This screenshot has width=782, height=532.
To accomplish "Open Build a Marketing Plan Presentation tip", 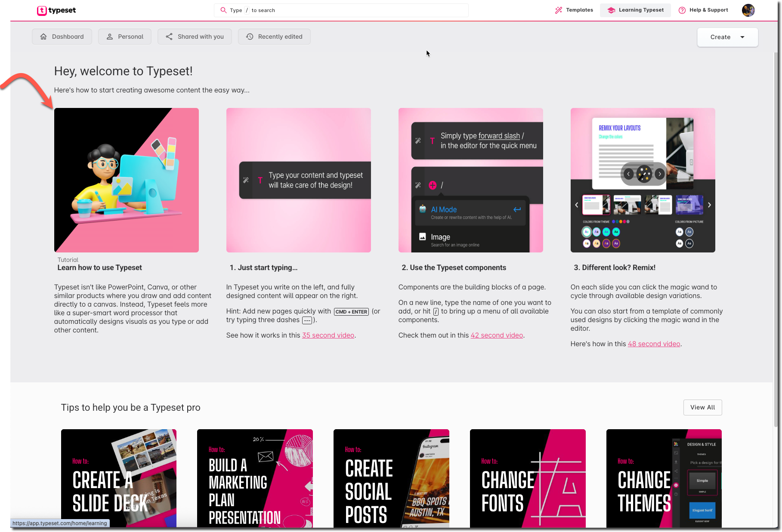I will tap(255, 478).
